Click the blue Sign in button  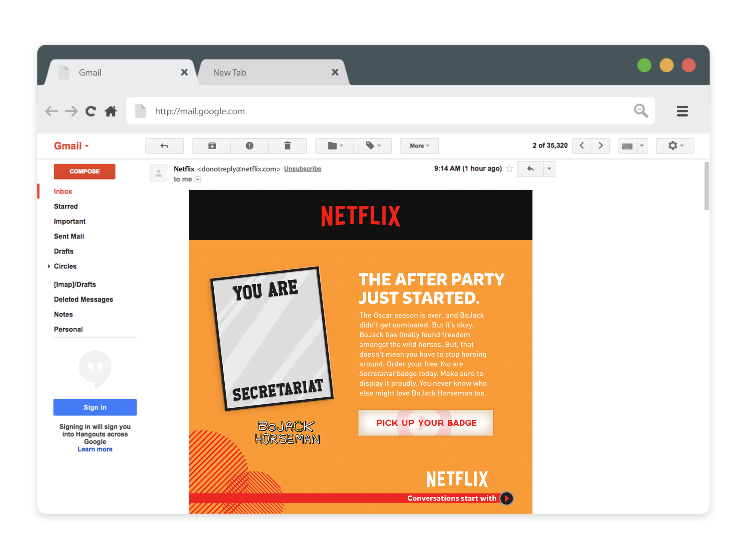pyautogui.click(x=95, y=407)
